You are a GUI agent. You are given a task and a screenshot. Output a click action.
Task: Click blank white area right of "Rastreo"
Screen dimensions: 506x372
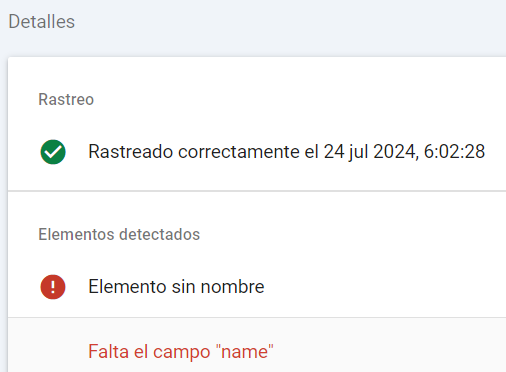[300, 99]
